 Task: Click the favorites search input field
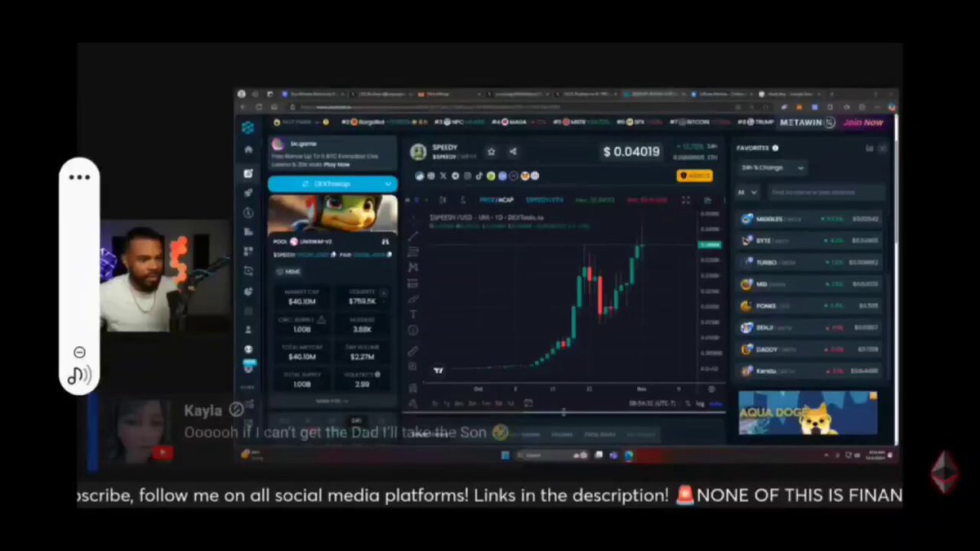click(x=826, y=193)
